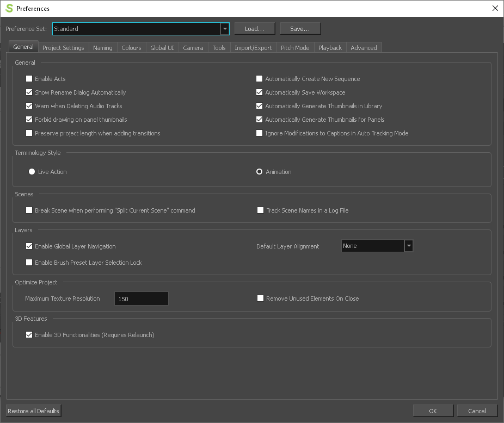
Task: Uncheck Warn when Deleting Audio Tracks
Action: pyautogui.click(x=29, y=105)
